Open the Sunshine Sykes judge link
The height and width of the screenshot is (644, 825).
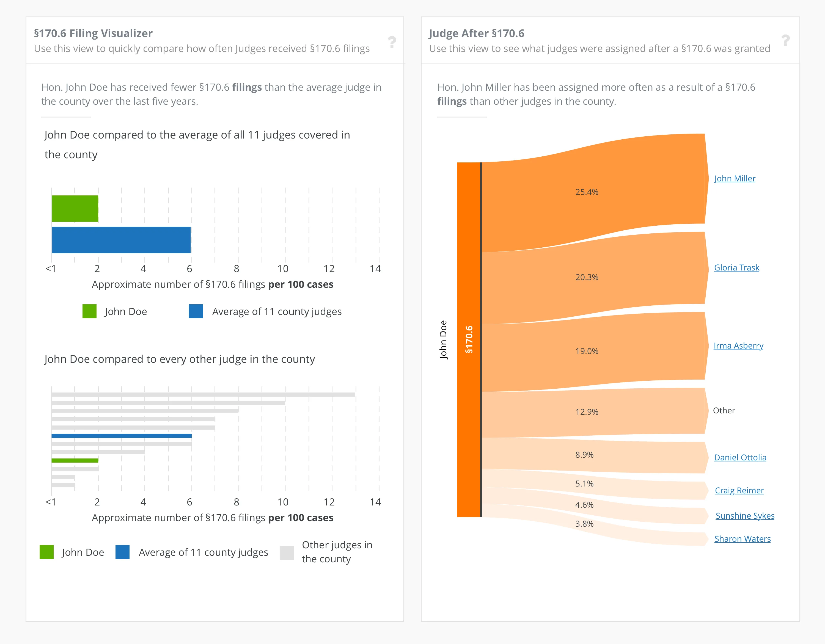(x=744, y=516)
